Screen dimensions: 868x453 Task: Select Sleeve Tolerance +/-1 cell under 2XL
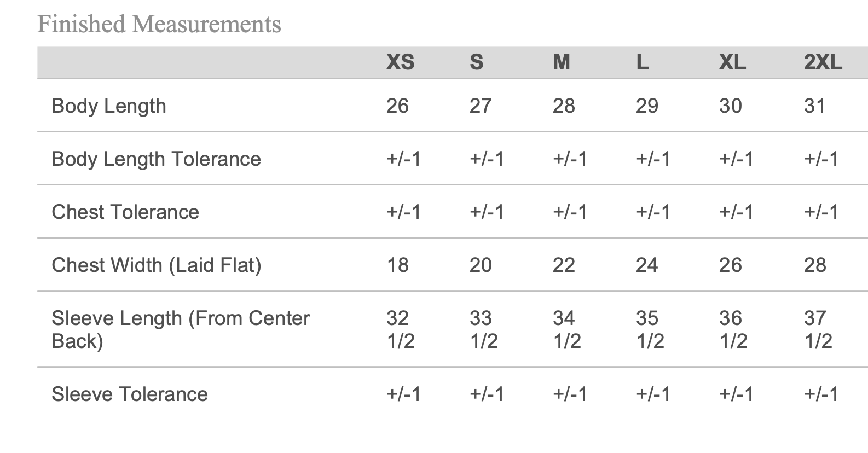click(x=821, y=394)
